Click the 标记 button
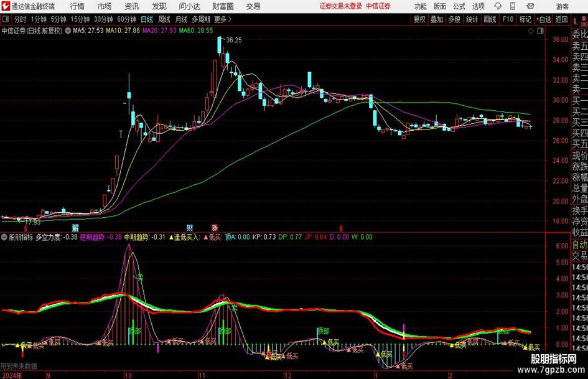The width and height of the screenshot is (588, 379). (x=525, y=19)
